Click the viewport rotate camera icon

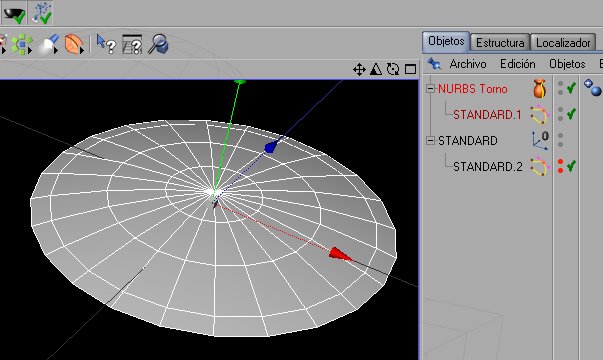click(x=393, y=70)
